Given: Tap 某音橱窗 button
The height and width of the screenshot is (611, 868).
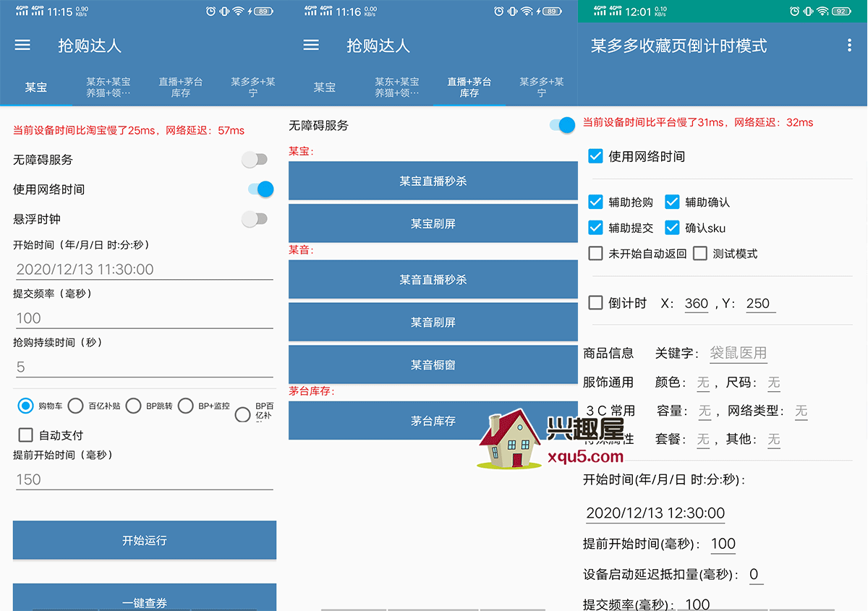Looking at the screenshot, I should point(433,364).
